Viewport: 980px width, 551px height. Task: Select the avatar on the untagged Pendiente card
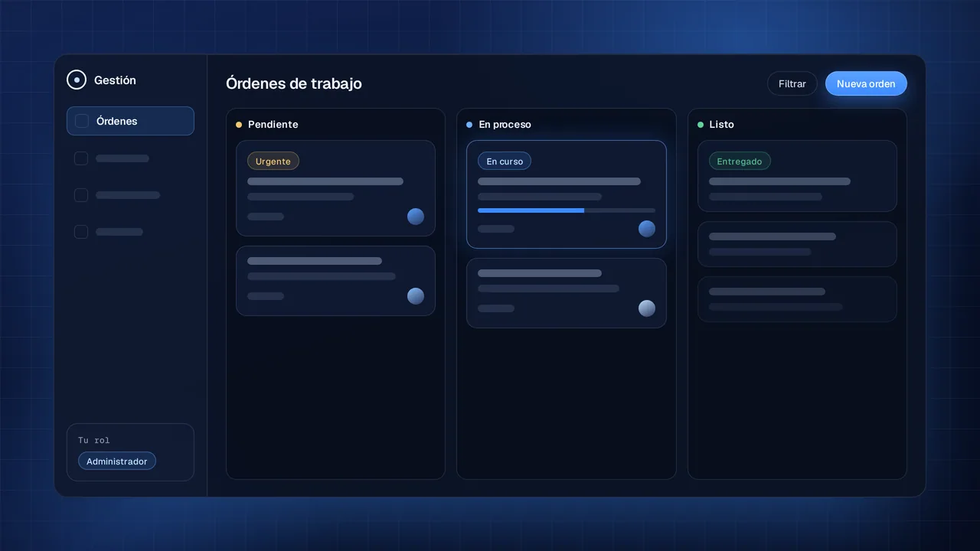coord(416,296)
